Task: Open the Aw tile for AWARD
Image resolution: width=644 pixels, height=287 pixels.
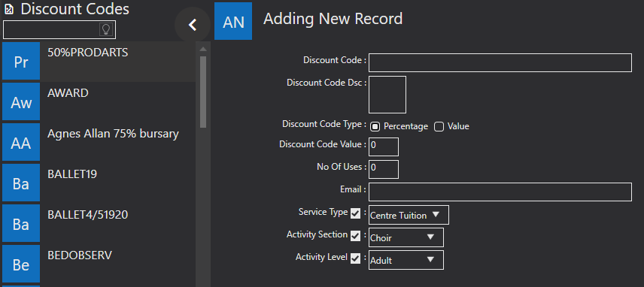Action: click(x=21, y=101)
